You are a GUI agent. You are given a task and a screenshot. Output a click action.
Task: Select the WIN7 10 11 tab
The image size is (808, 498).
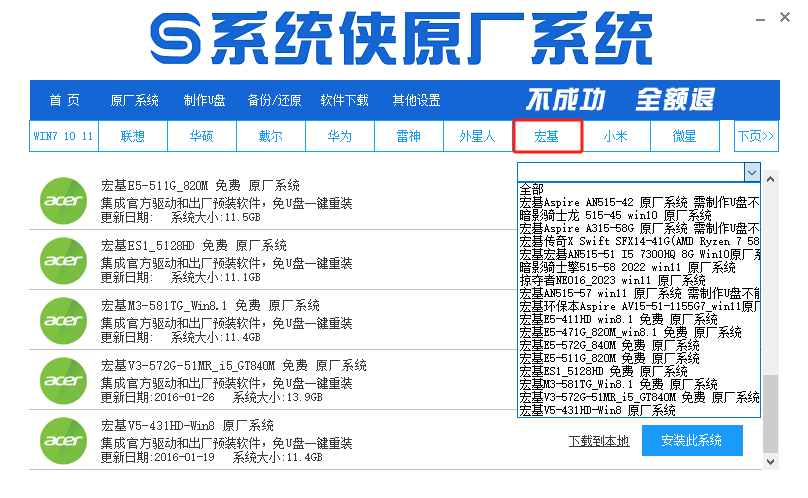coord(63,136)
